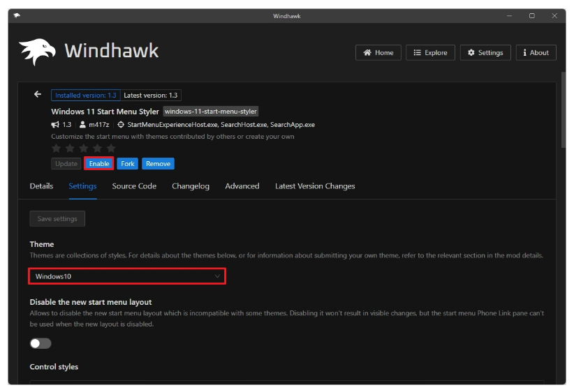This screenshot has width=574, height=392.
Task: Open the Explore mods page
Action: click(x=430, y=52)
